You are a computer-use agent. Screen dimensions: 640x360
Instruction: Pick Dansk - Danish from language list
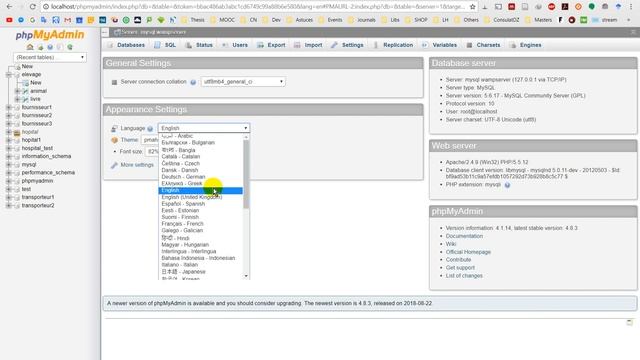click(200, 170)
